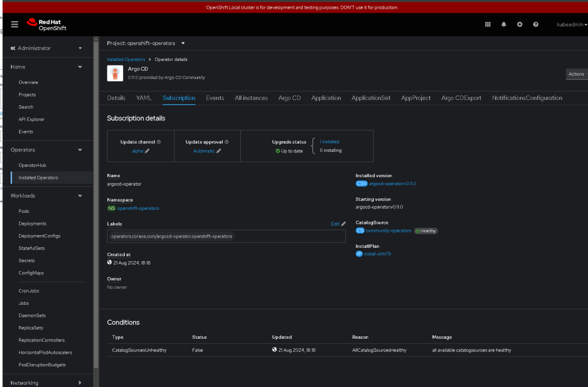588x387 pixels.
Task: Click the plus import icon in header
Action: pos(520,24)
